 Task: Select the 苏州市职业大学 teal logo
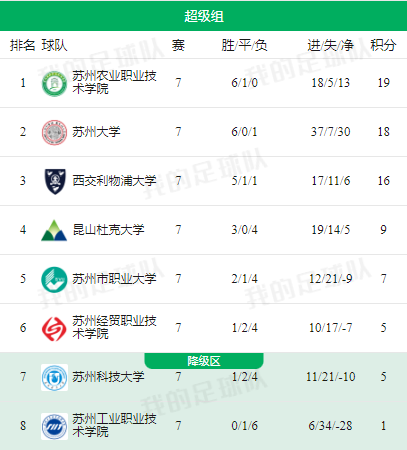click(x=54, y=279)
